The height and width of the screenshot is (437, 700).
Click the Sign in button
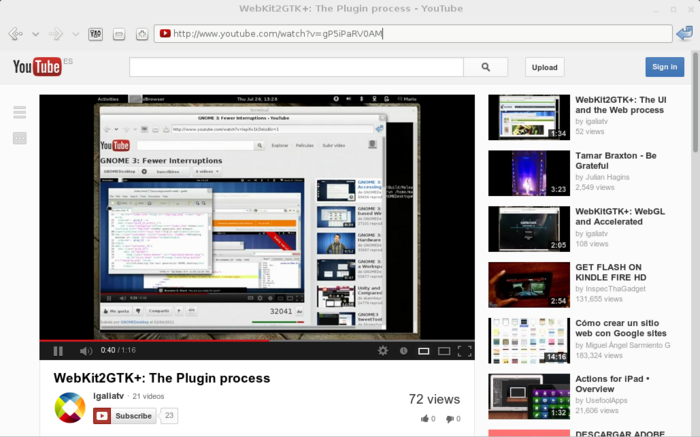(664, 67)
